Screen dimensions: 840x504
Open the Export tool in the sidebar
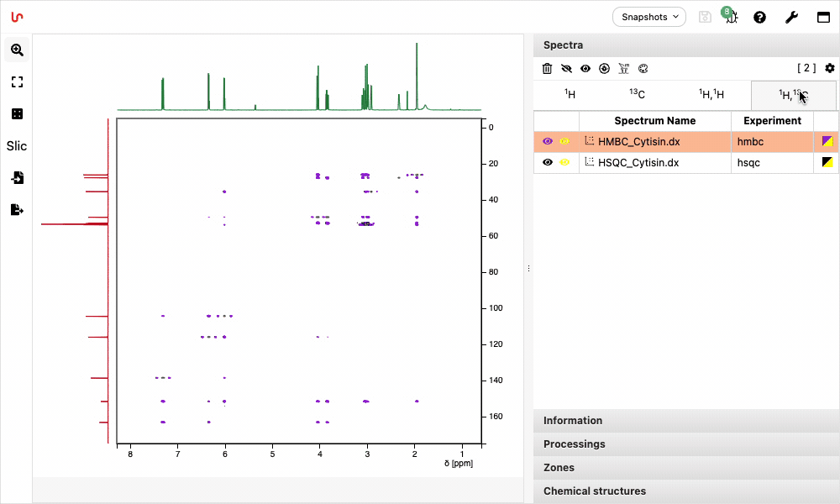tap(17, 210)
